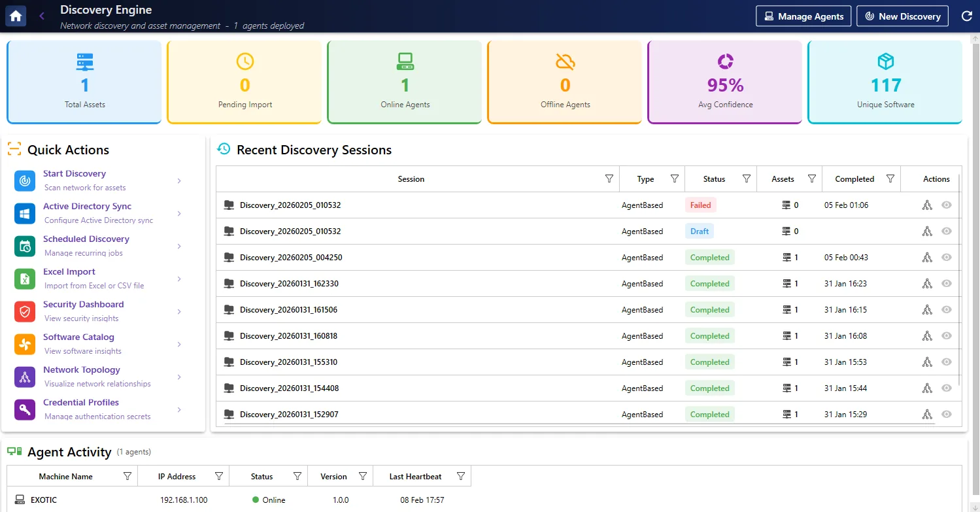Expand the Network Topology chevron

179,377
